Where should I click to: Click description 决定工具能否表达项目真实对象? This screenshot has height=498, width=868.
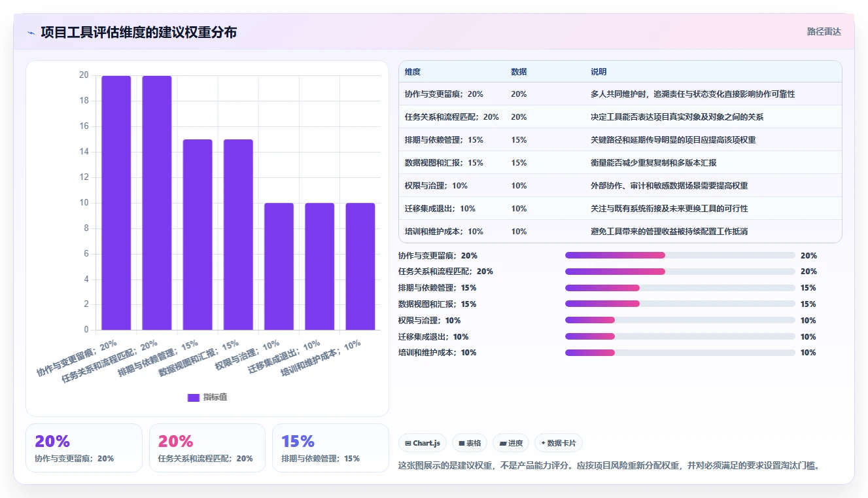pos(677,116)
